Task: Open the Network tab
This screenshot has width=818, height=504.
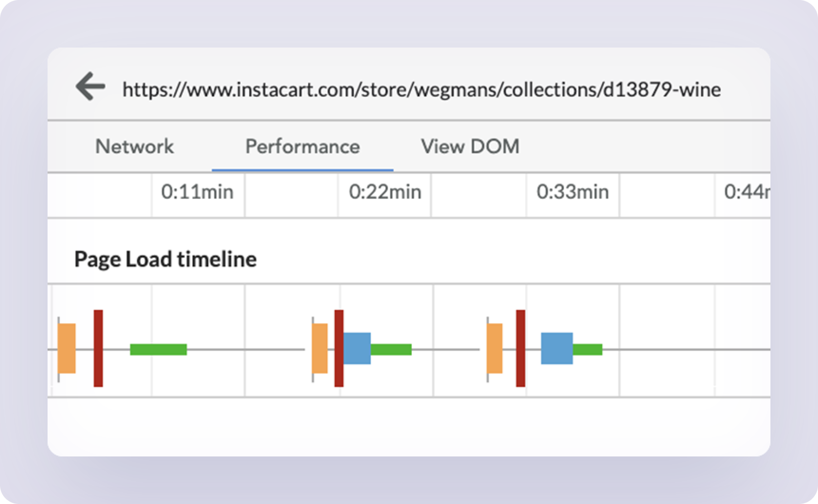Action: coord(135,146)
